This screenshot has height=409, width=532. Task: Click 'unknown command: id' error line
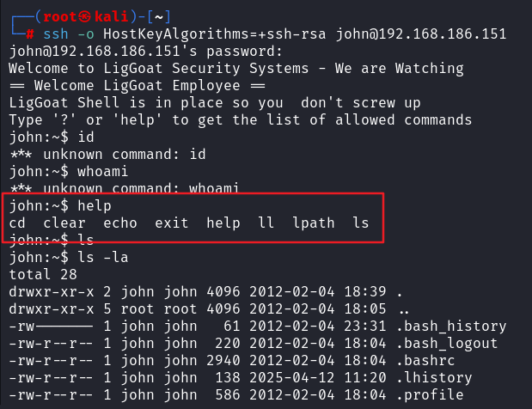coord(107,155)
